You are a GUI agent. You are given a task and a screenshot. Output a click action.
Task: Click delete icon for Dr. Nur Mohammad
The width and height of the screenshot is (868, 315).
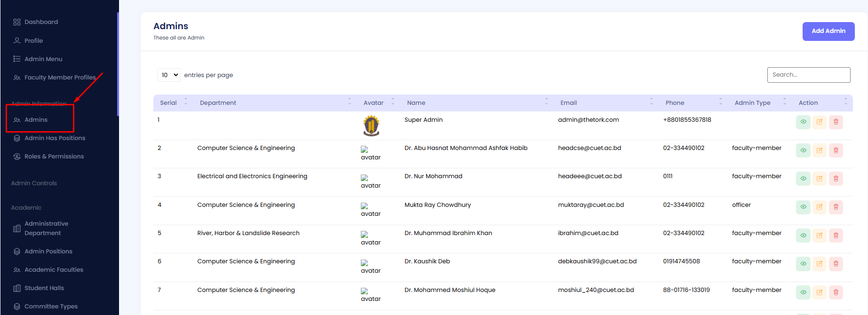pos(836,179)
